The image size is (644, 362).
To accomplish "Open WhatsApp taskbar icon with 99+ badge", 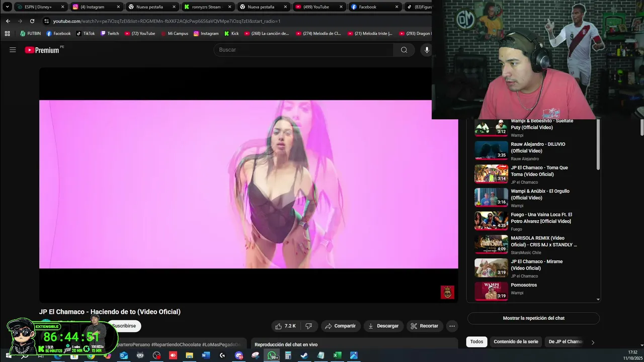I will 272,355.
